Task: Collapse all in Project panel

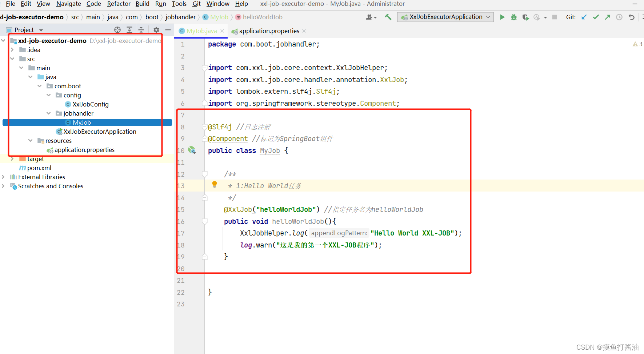Action: pyautogui.click(x=141, y=30)
